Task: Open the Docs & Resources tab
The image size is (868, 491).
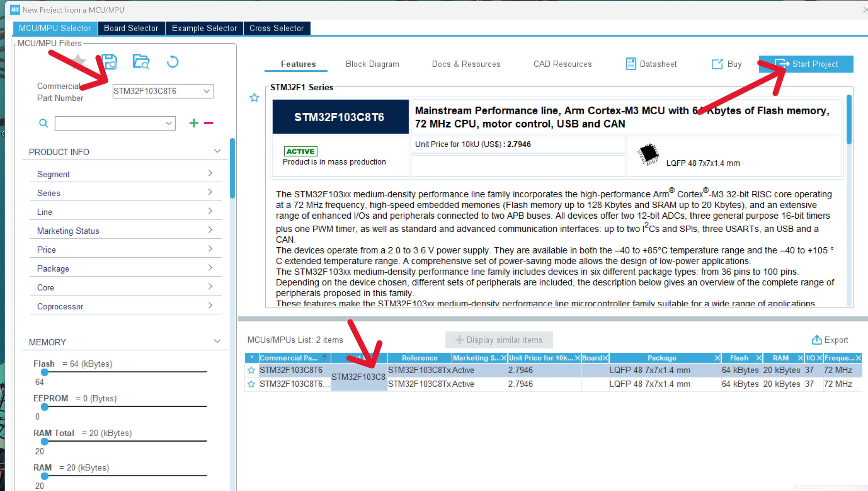Action: (466, 64)
